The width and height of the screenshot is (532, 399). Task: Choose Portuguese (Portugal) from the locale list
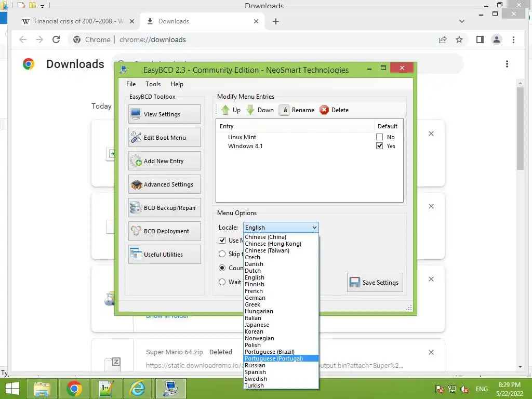point(281,358)
